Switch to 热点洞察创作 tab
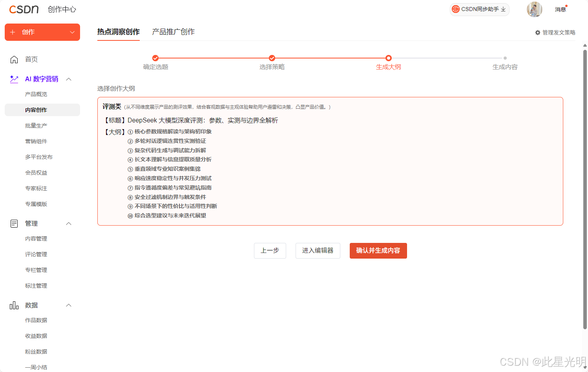The image size is (588, 372). pyautogui.click(x=119, y=32)
